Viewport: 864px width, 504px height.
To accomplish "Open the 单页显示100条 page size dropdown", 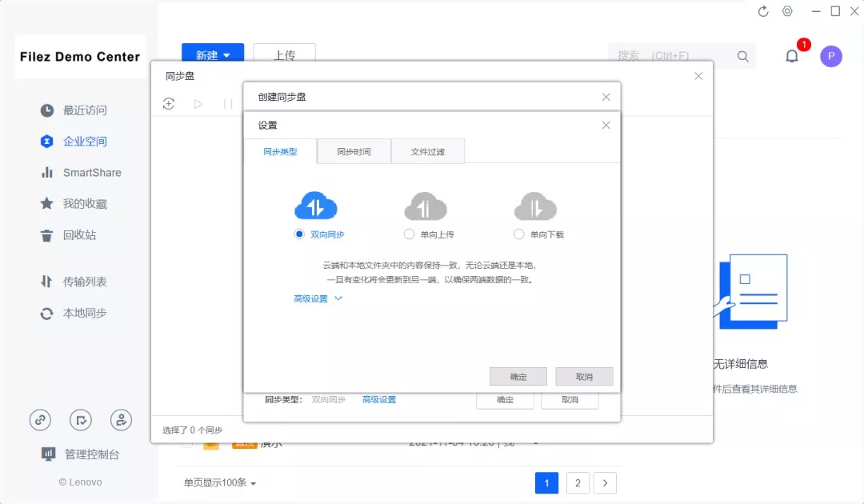I will coord(220,483).
